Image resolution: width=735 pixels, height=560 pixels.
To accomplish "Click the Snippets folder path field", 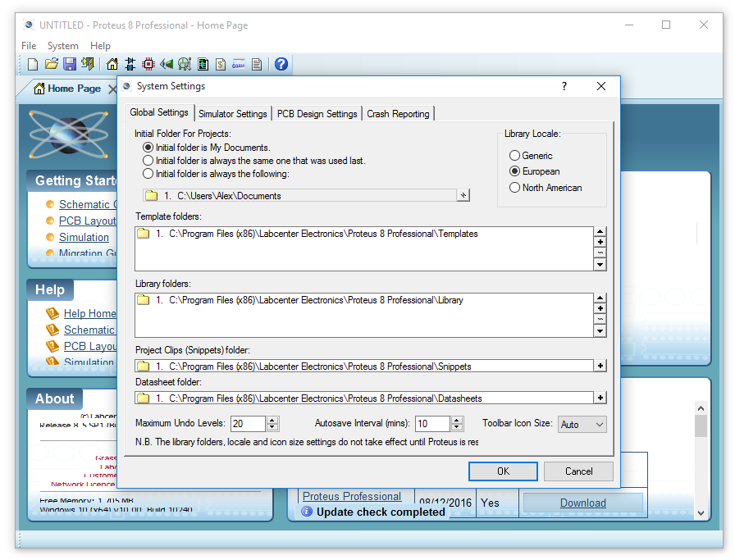I will click(364, 366).
